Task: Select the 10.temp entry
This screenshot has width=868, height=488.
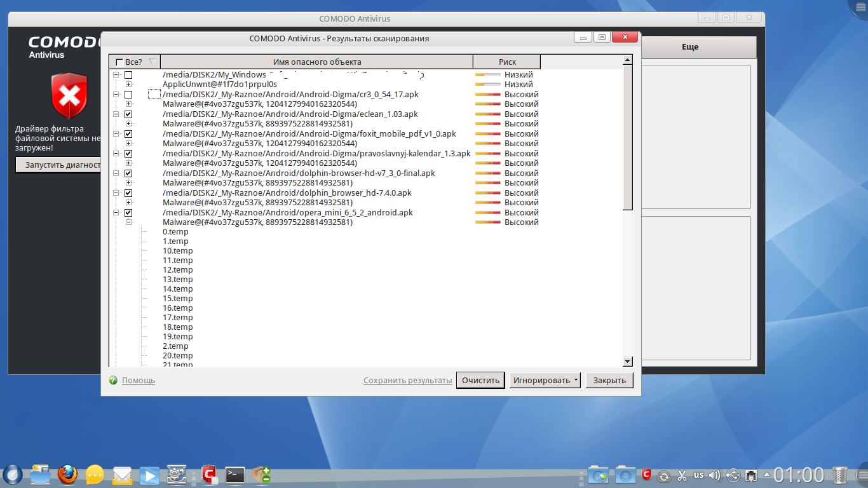Action: tap(178, 251)
